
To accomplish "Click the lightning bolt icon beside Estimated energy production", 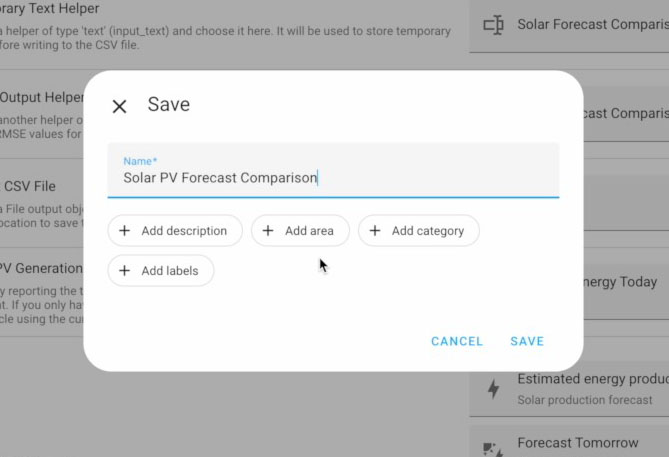I will tap(493, 389).
